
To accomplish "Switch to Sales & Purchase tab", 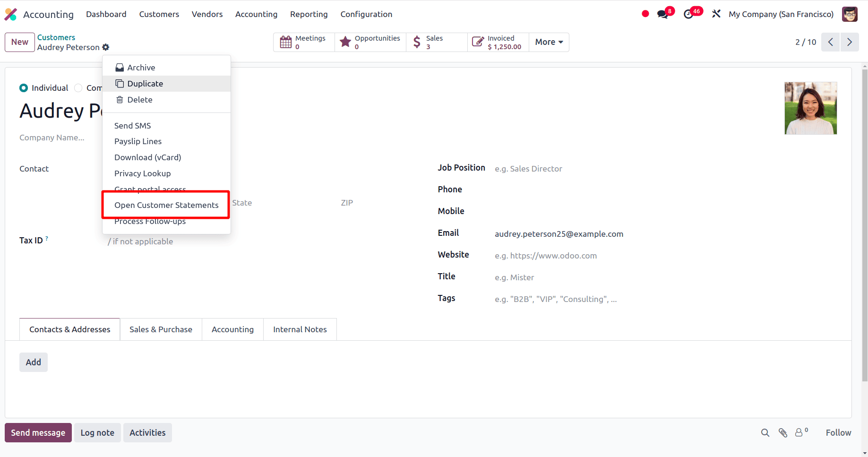I will (161, 329).
